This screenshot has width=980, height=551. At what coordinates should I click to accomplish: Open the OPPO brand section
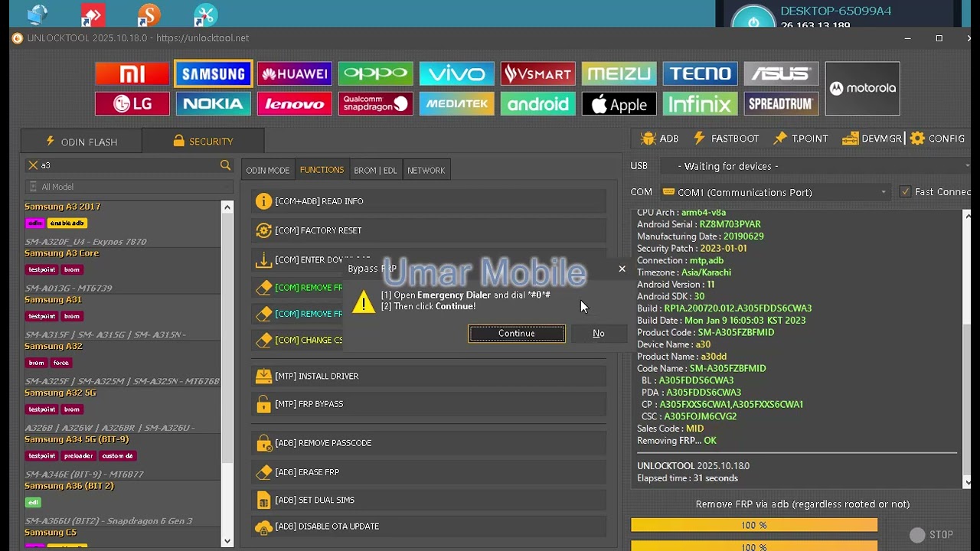pos(376,73)
